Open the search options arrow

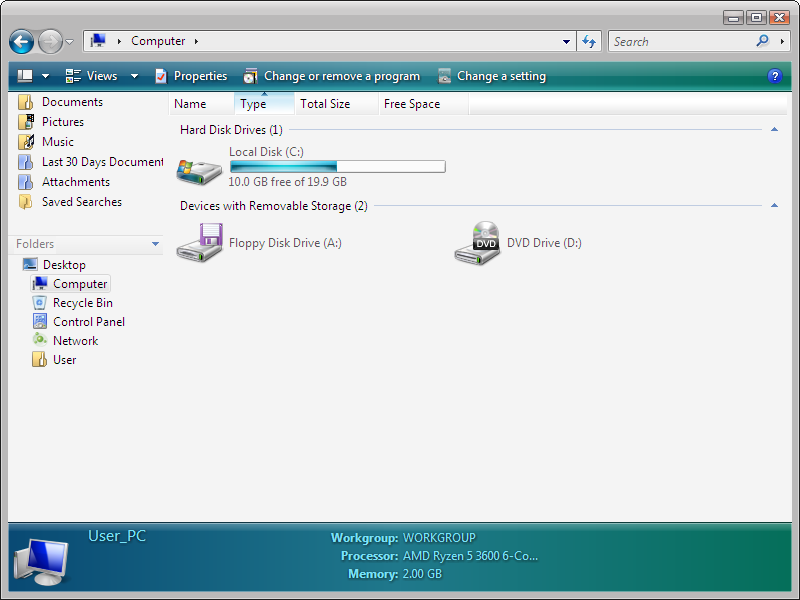point(782,41)
